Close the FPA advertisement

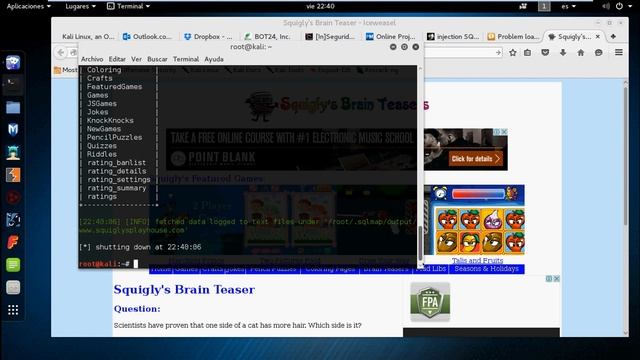pos(556,278)
